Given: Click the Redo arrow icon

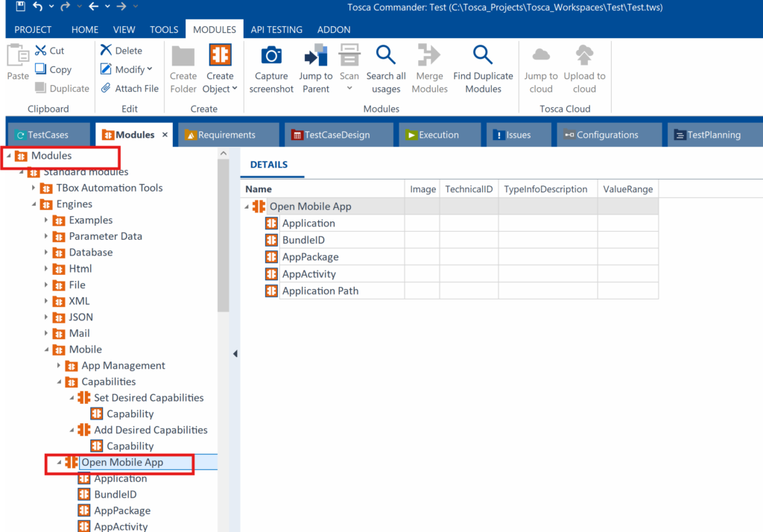Looking at the screenshot, I should pos(66,6).
